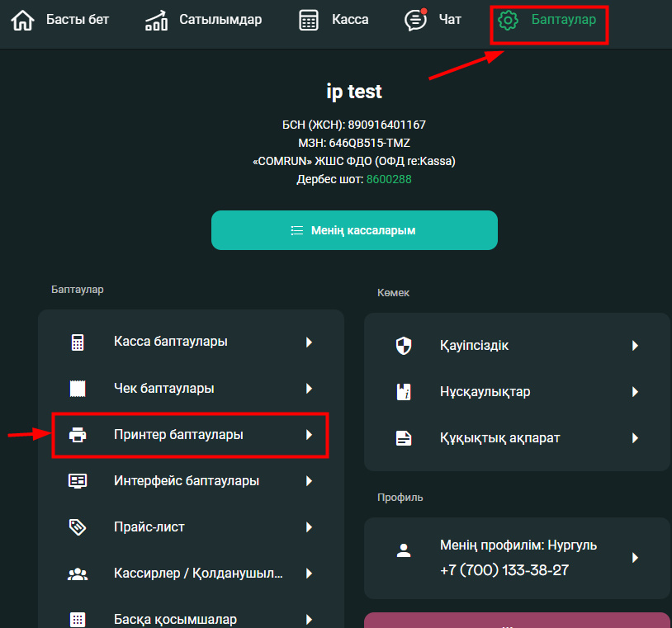Click the calculator icon next to Касса
Viewport: 672px width, 628px height.
[309, 20]
